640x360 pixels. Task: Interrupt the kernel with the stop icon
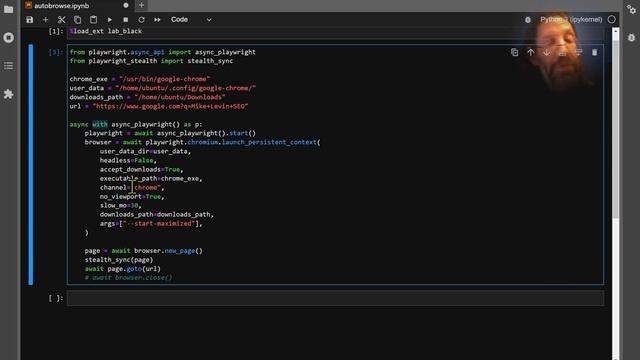click(125, 20)
